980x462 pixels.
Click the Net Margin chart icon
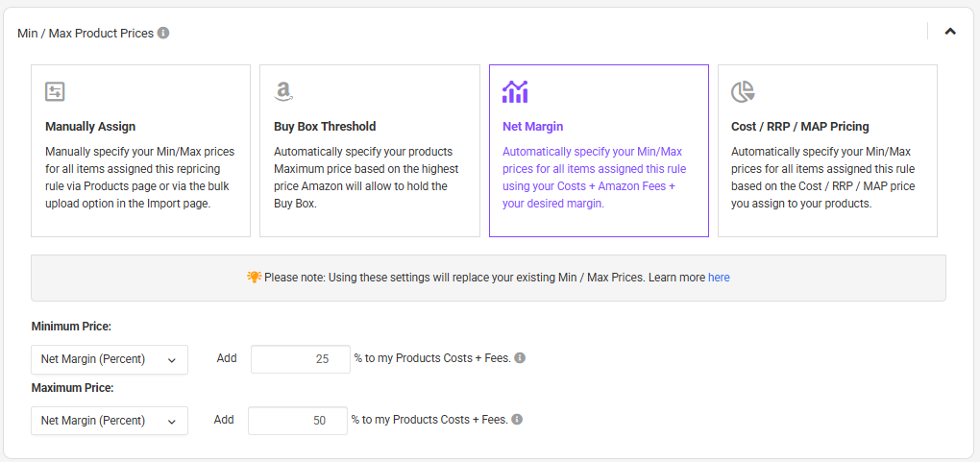515,91
